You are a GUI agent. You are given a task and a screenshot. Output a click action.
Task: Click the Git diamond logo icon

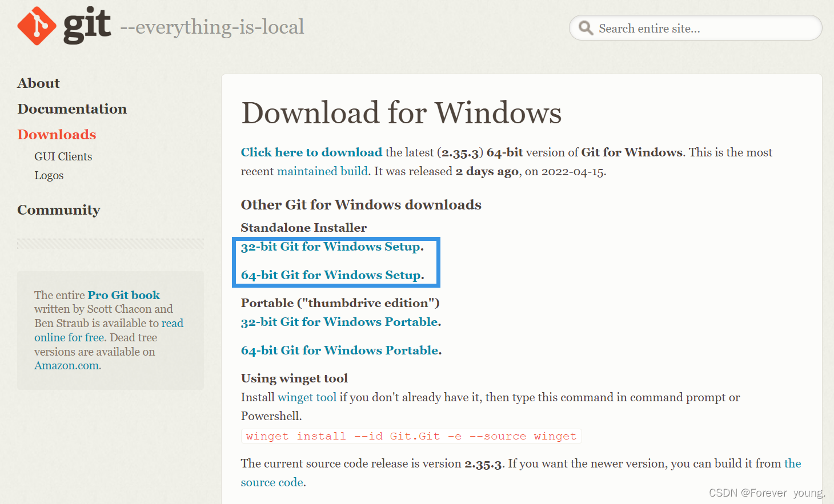[37, 26]
